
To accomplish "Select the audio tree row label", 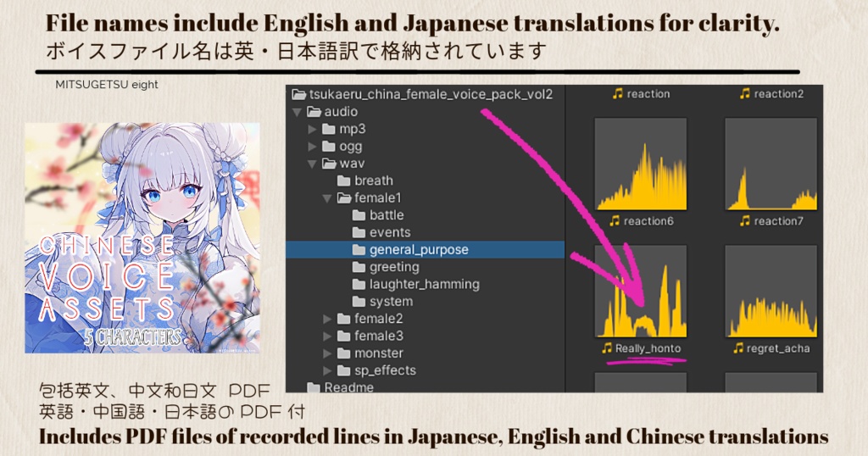I will (x=341, y=112).
